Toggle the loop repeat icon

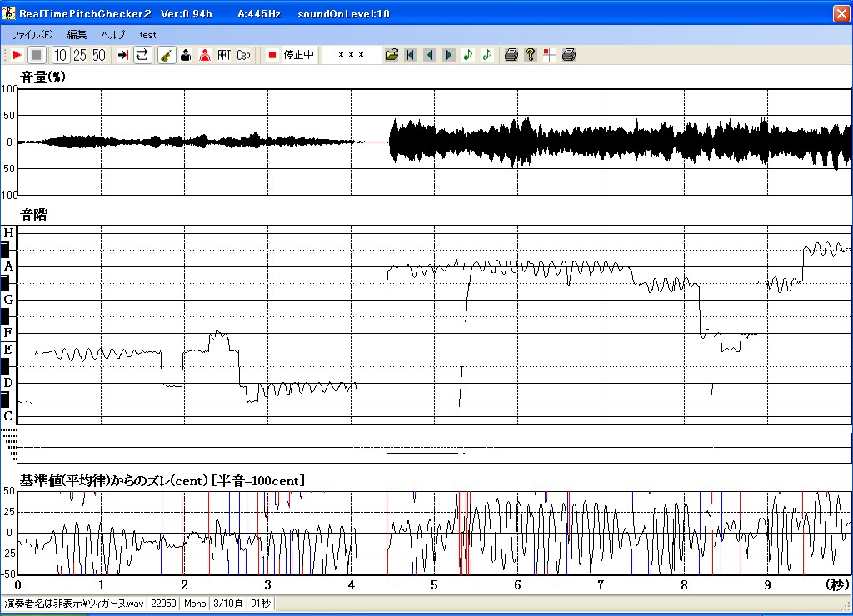pos(142,55)
